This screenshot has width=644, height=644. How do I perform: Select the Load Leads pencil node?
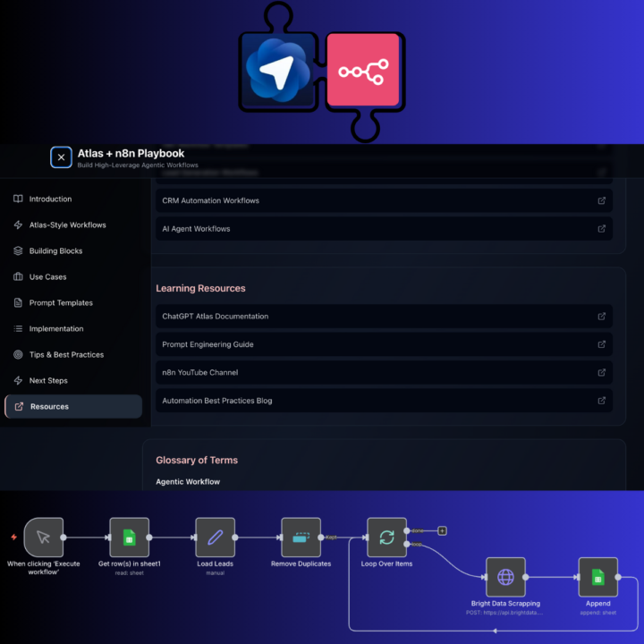[215, 538]
